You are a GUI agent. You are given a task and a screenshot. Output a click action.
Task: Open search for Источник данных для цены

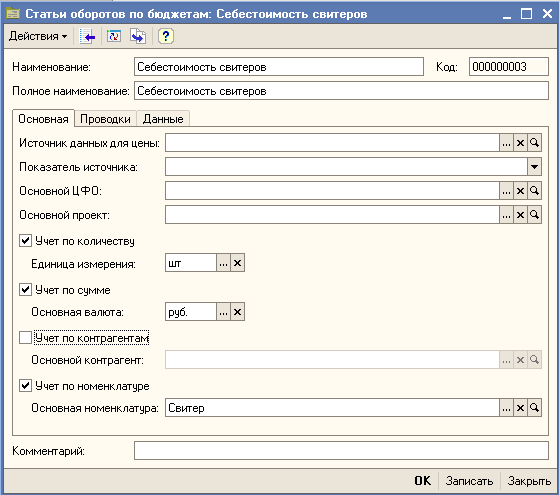click(x=534, y=143)
